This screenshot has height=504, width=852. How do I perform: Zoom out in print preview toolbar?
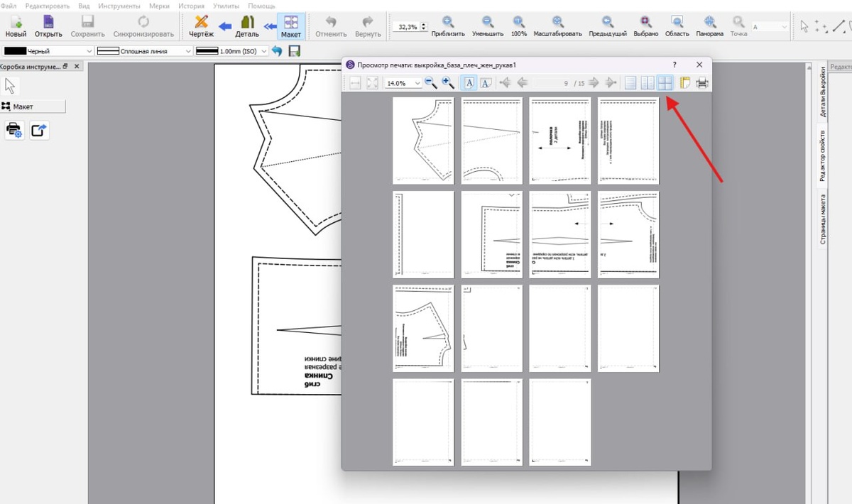[431, 83]
